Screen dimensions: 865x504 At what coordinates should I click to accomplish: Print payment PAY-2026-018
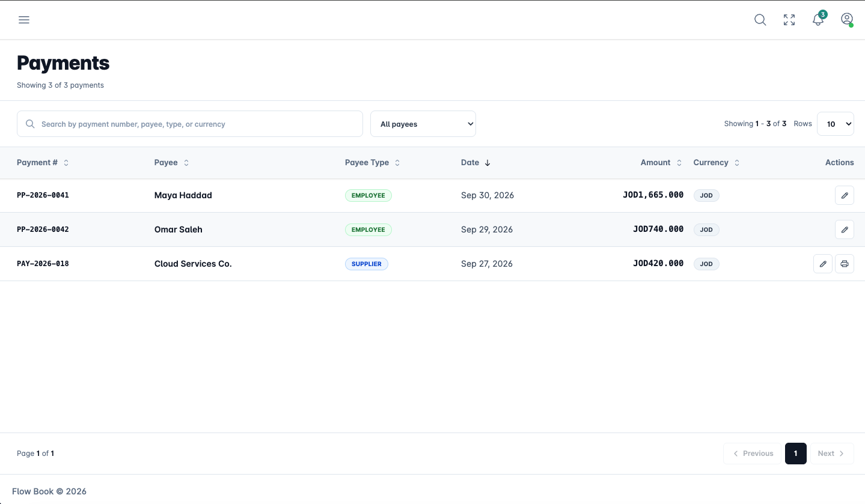coord(845,264)
